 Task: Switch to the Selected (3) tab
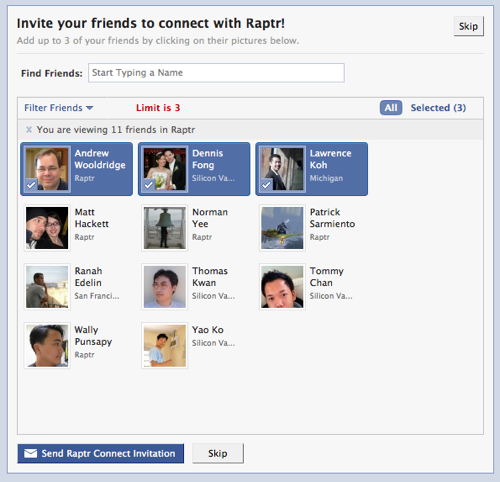[x=438, y=108]
